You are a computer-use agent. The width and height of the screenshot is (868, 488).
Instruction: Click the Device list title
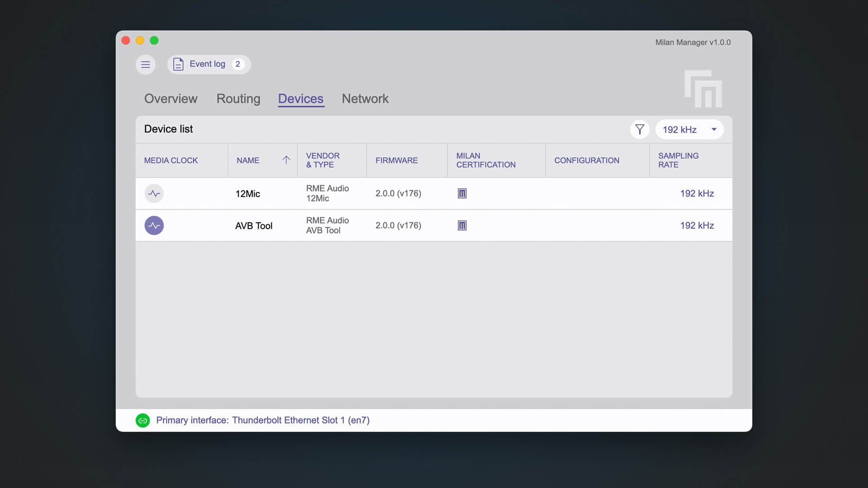click(168, 129)
